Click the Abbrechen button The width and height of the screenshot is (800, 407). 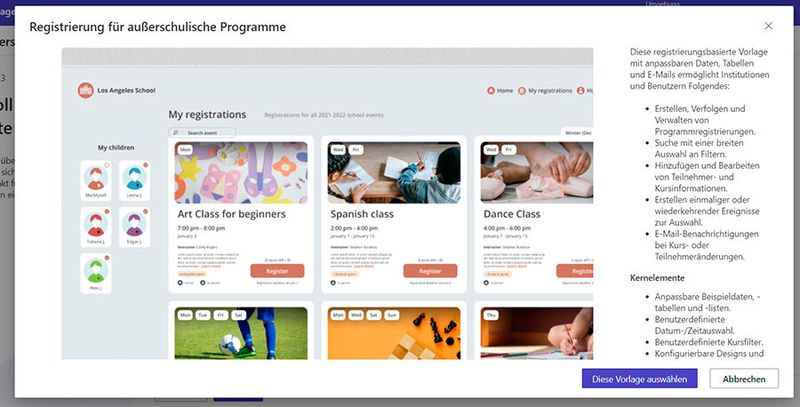(744, 379)
